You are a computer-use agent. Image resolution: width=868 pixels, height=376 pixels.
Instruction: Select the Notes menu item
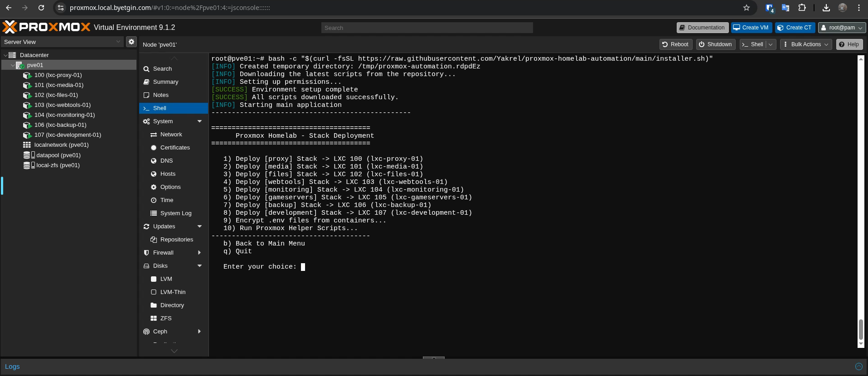coord(160,95)
